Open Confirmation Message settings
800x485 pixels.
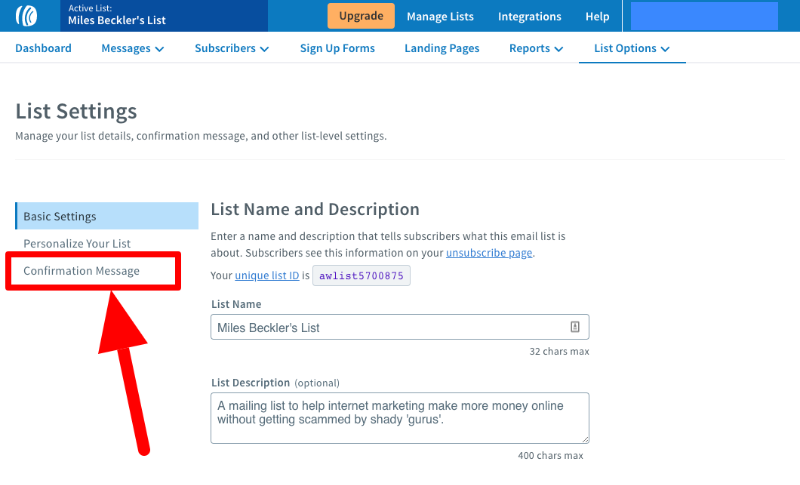pos(82,271)
